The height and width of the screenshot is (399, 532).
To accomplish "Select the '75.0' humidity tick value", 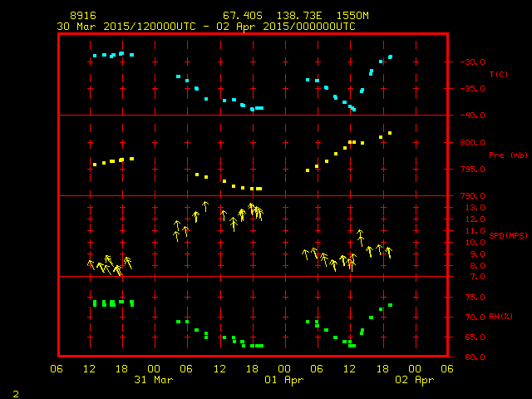I will pos(475,298).
